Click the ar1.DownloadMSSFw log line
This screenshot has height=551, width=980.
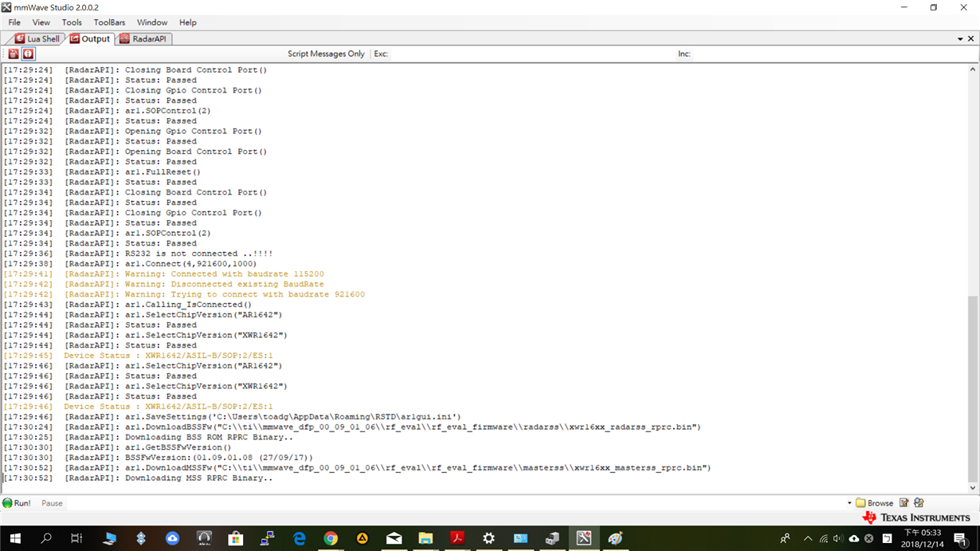coord(357,468)
